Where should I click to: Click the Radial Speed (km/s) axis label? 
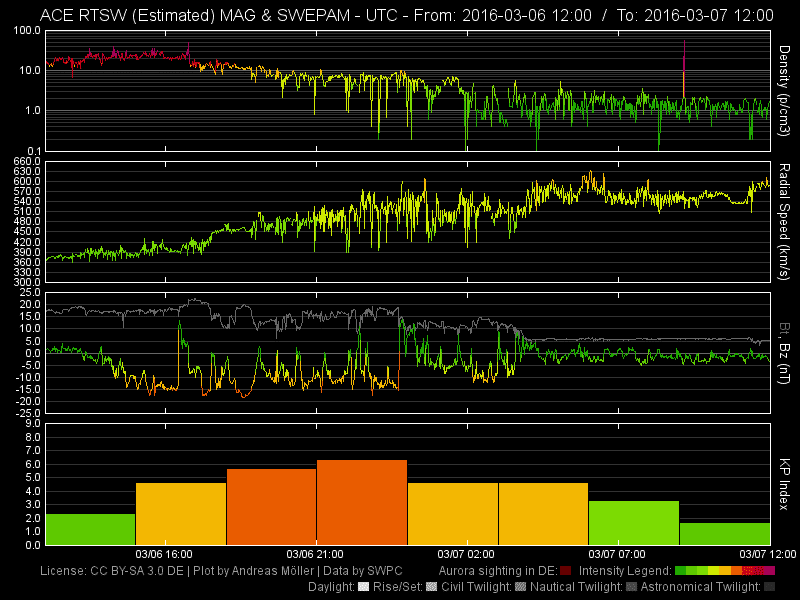pos(785,221)
